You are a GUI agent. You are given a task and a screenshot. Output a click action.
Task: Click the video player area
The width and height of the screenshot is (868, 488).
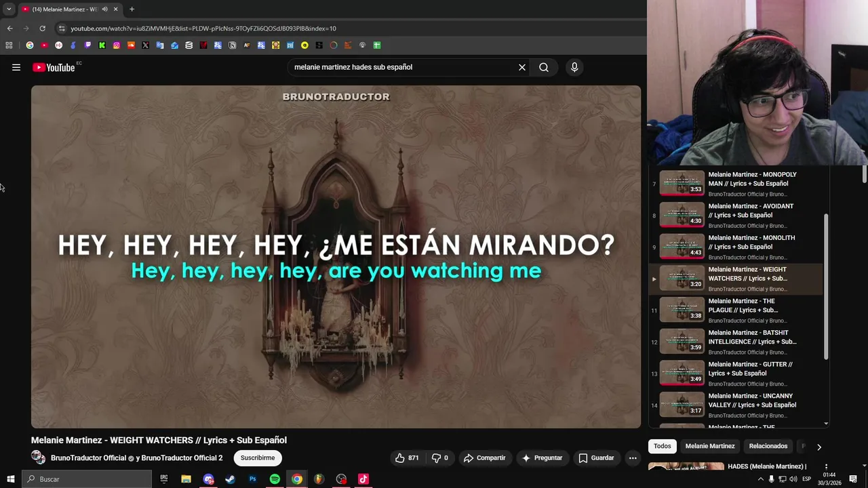click(x=336, y=256)
